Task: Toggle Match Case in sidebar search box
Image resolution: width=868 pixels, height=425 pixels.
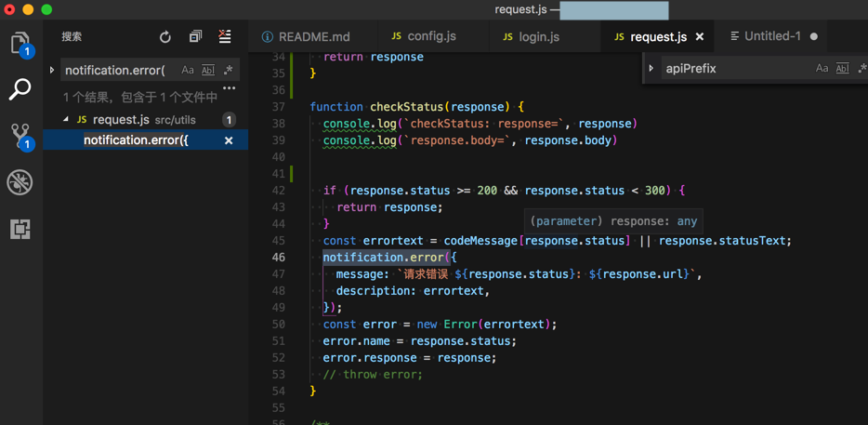Action: pos(188,71)
